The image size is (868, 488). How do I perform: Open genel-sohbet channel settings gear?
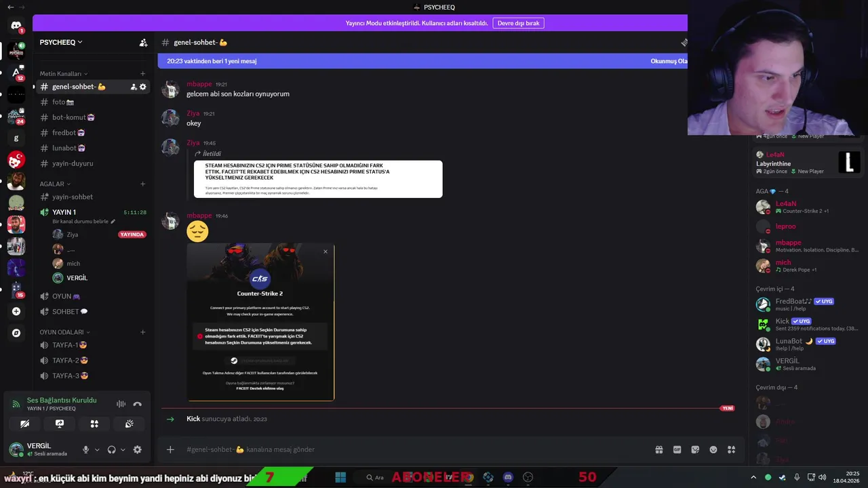click(x=143, y=87)
